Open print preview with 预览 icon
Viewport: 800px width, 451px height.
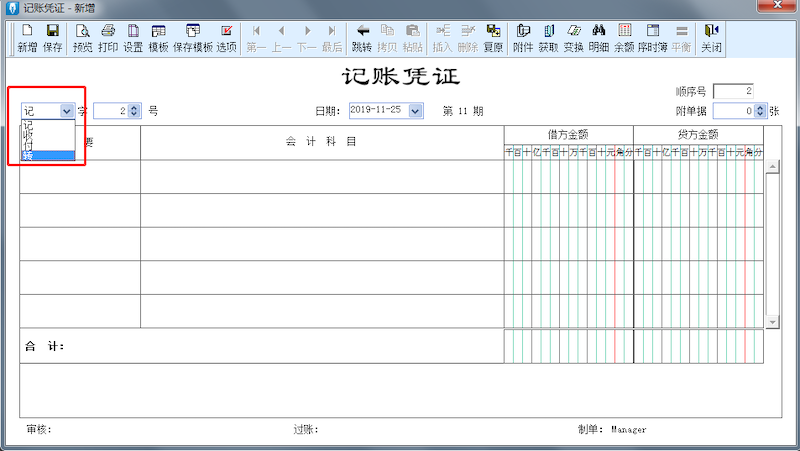[82, 38]
